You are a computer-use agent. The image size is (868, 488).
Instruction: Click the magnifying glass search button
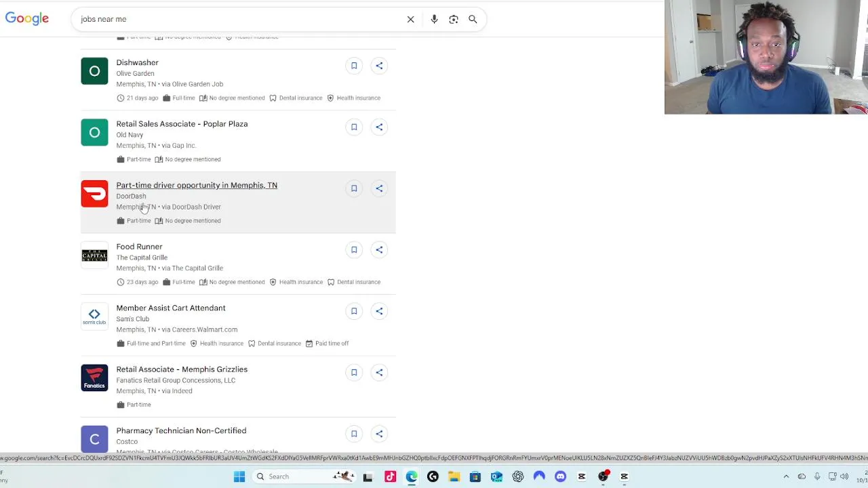point(473,19)
